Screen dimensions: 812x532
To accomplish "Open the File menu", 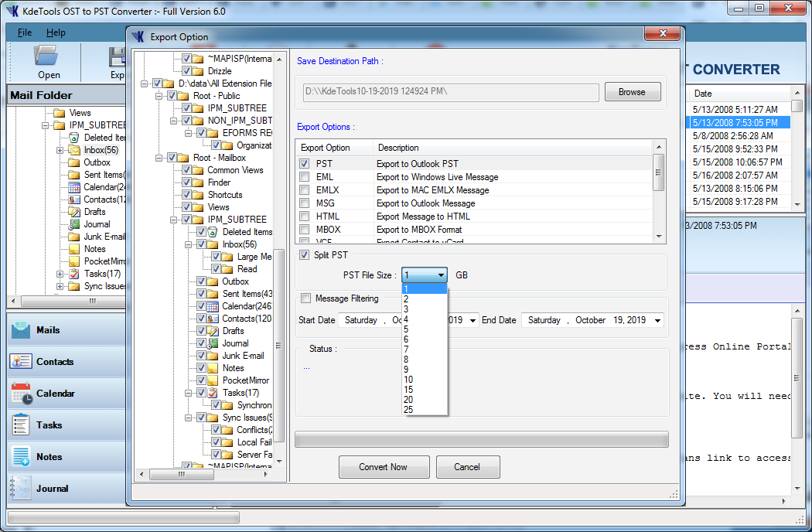I will coord(25,32).
